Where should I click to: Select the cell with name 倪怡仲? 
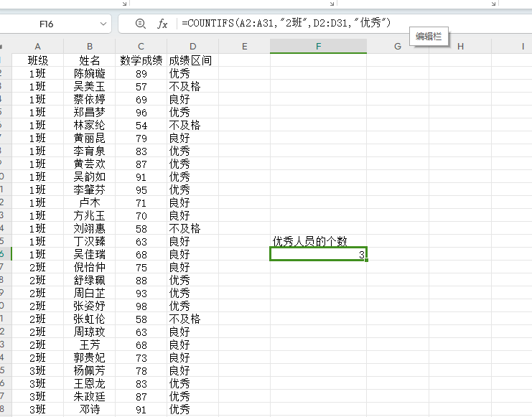[90, 267]
